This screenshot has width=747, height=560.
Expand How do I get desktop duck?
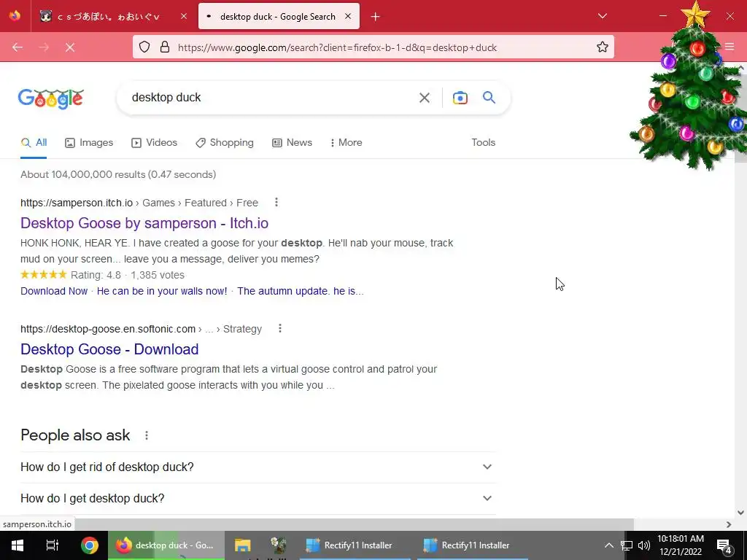tap(258, 499)
